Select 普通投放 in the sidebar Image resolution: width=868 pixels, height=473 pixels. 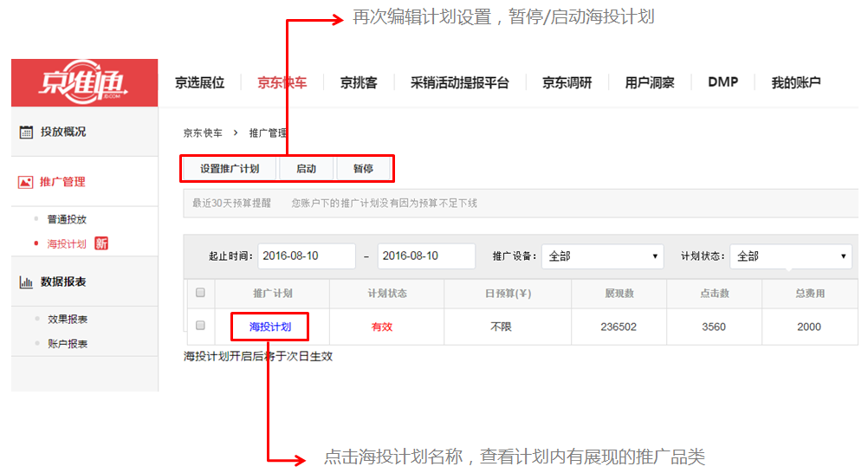pyautogui.click(x=67, y=219)
